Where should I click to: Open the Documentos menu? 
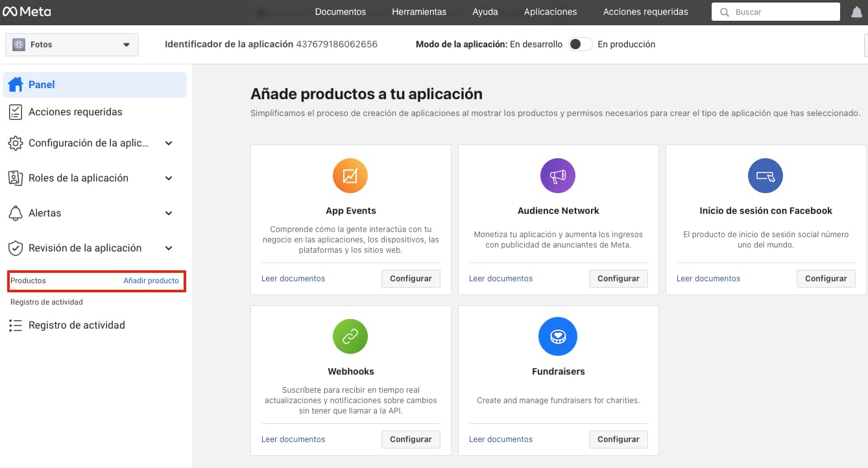(341, 12)
